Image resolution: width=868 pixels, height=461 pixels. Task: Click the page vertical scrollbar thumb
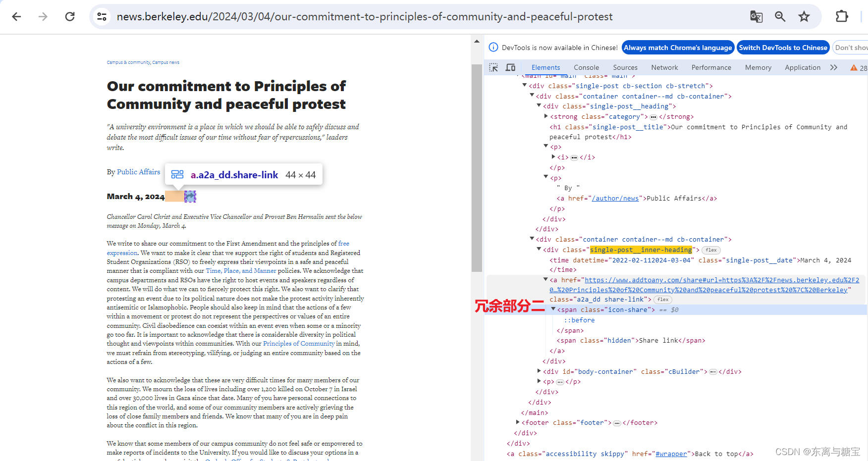click(477, 168)
